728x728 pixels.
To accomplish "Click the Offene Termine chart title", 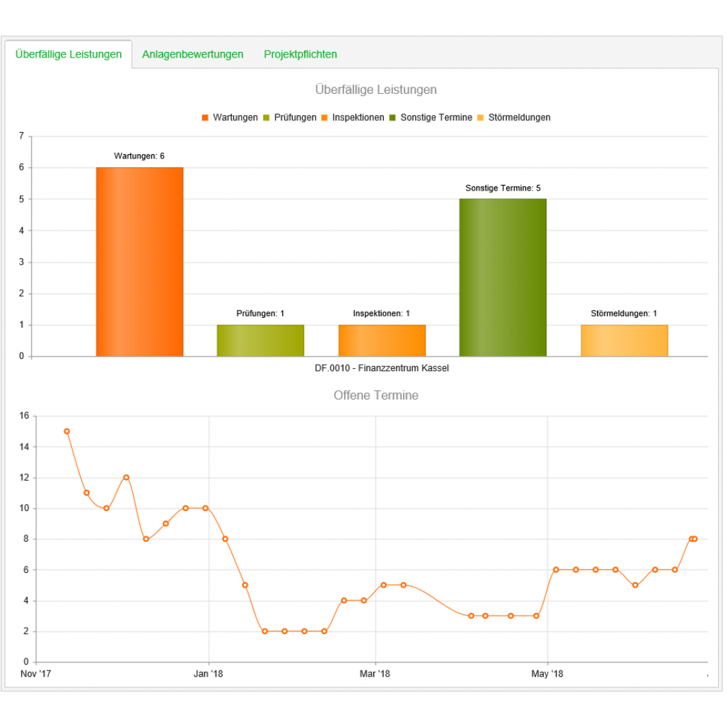I will (x=376, y=395).
